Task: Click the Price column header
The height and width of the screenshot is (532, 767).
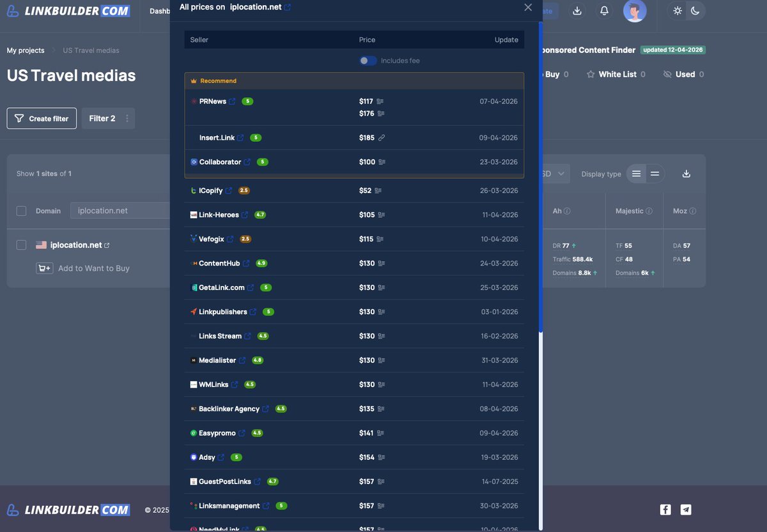Action: coord(367,40)
